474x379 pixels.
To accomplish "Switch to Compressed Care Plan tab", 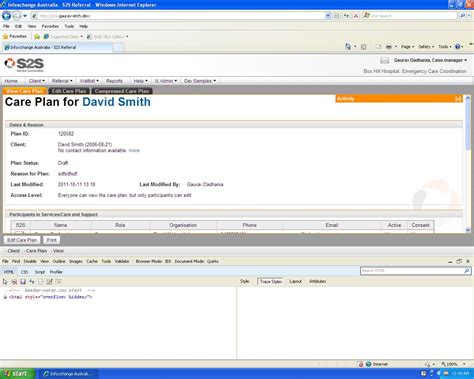I will [122, 91].
